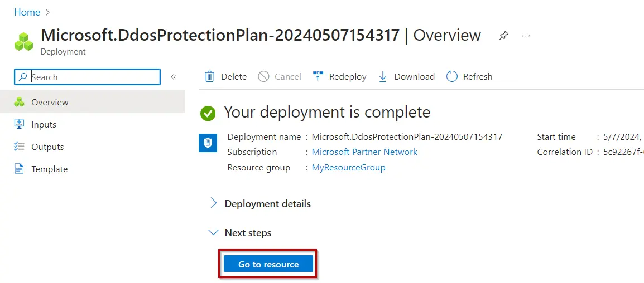This screenshot has width=644, height=283.
Task: Click the Refresh circular arrow icon
Action: click(452, 77)
